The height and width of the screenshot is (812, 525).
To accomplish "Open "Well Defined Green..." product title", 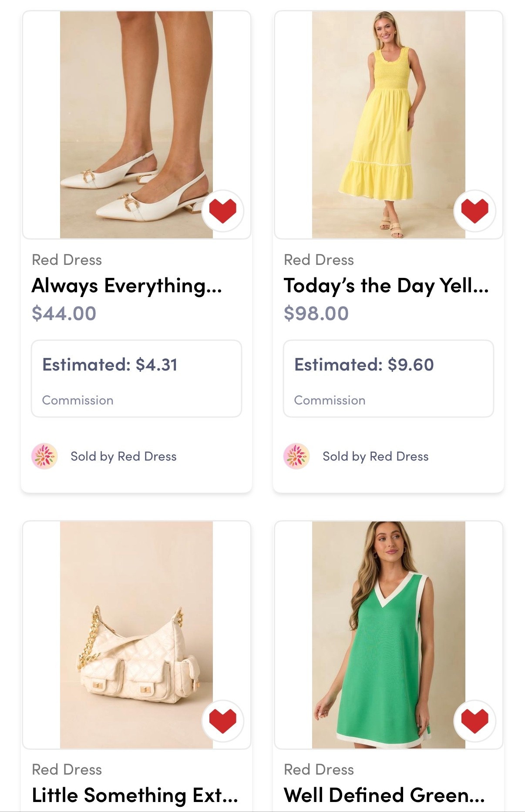I will pos(384,795).
